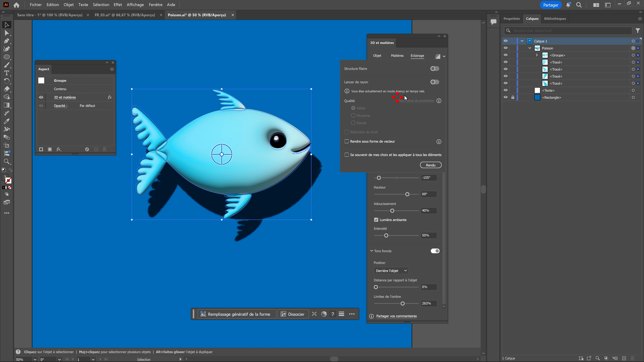Viewport: 644px width, 362px height.
Task: Click Remplissage génératif de la forme
Action: 236,314
